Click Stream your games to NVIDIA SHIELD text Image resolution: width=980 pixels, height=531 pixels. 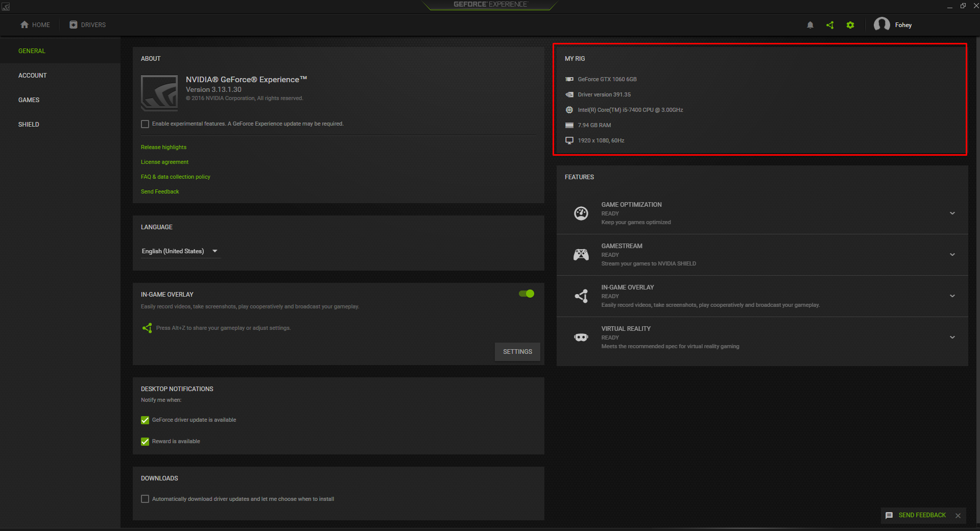(649, 263)
